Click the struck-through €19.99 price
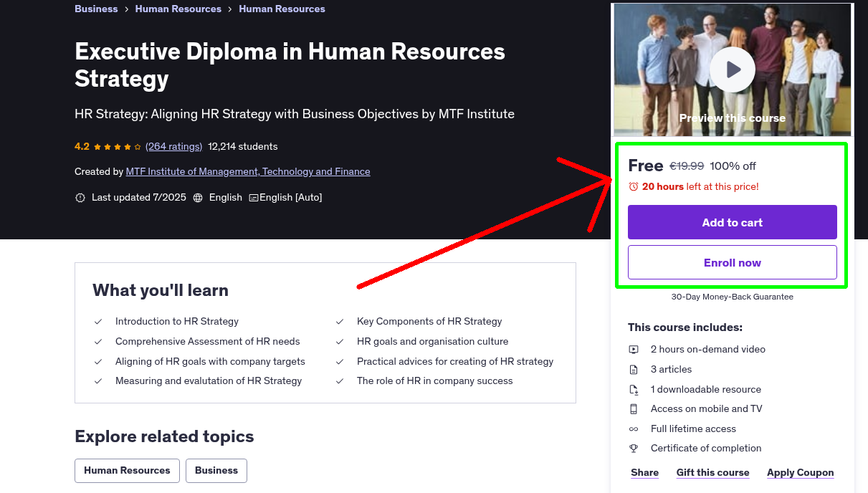The image size is (868, 493). [687, 166]
